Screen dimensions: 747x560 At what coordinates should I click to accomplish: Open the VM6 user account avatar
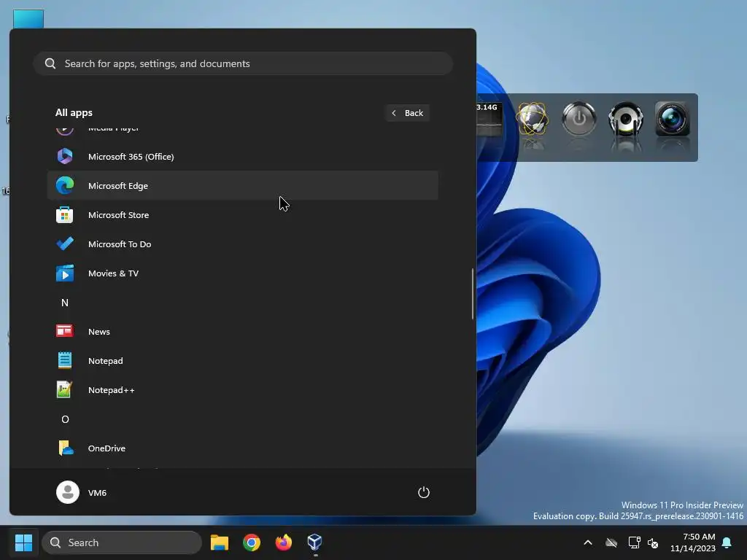pyautogui.click(x=68, y=492)
